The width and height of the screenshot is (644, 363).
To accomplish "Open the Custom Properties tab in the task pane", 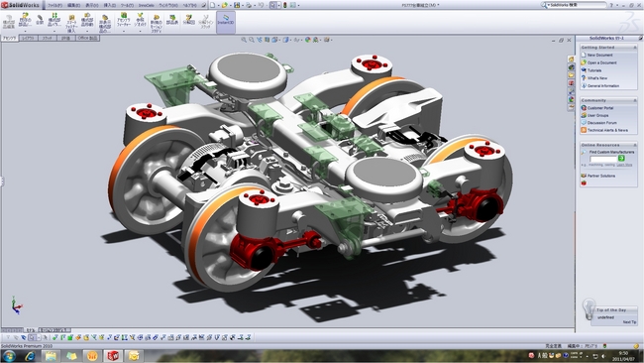I will coord(572,107).
